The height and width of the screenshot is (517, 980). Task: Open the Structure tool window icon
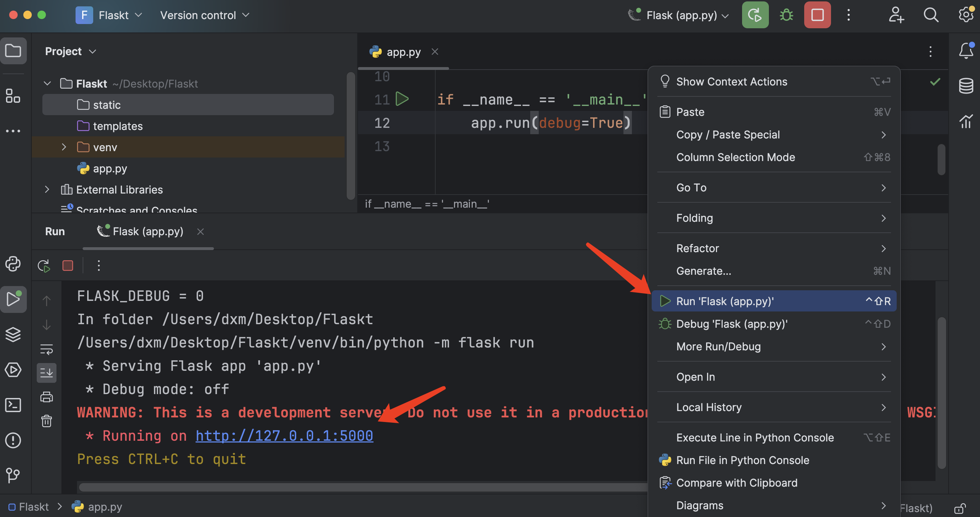pos(13,96)
